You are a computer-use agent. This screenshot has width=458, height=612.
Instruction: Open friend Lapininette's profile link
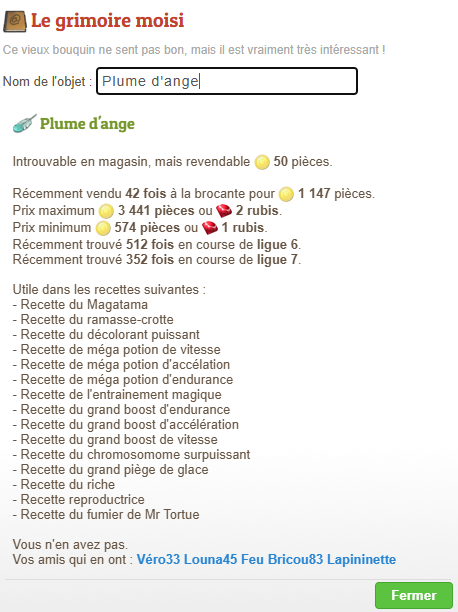pos(362,559)
